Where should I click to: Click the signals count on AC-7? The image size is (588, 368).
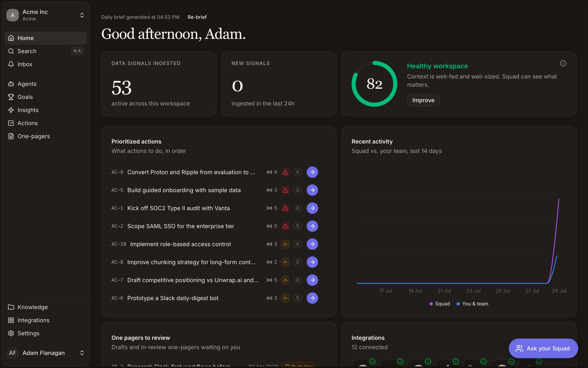tap(272, 280)
